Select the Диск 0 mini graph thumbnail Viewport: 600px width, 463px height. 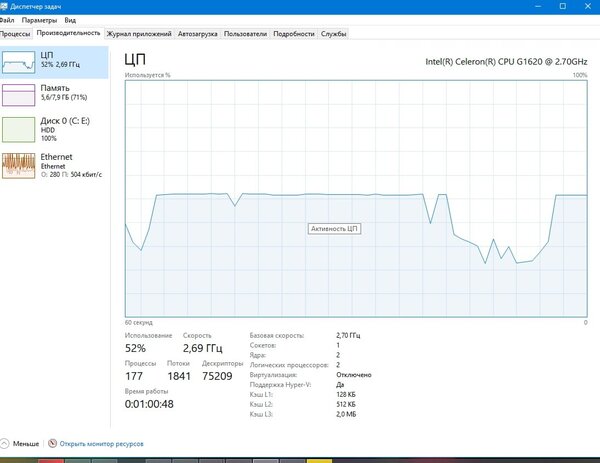coord(18,130)
